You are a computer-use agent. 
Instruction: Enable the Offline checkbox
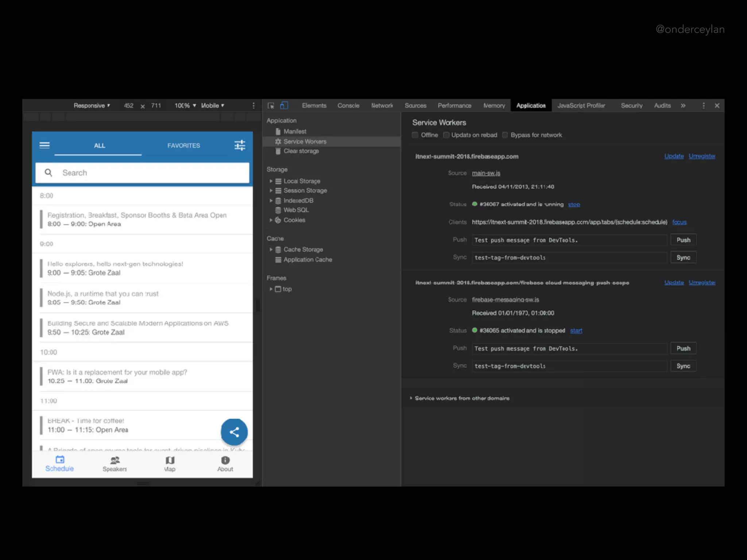(x=415, y=135)
